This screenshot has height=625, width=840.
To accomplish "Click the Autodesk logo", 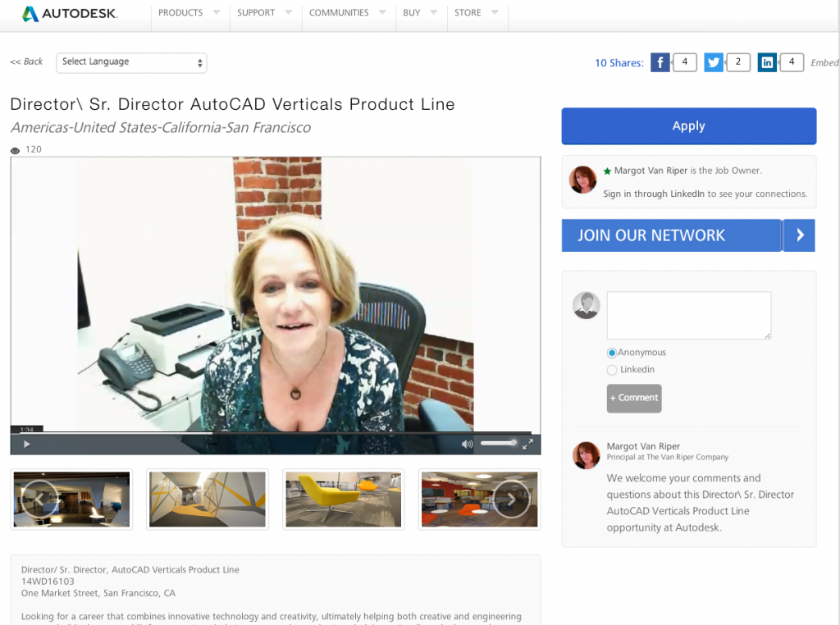I will pos(70,13).
